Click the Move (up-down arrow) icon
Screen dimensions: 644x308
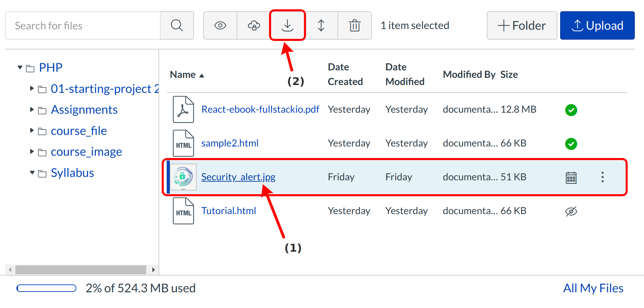coord(321,26)
